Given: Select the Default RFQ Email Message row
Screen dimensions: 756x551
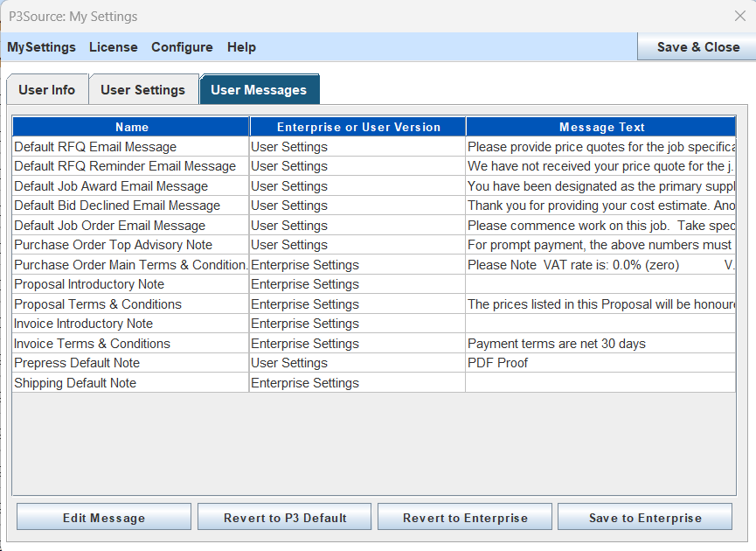Looking at the screenshot, I should tap(131, 146).
